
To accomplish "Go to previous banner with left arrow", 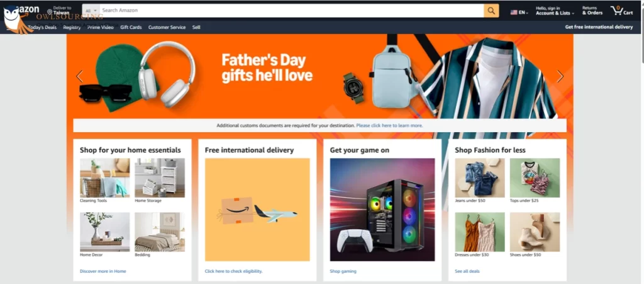I will coord(80,76).
